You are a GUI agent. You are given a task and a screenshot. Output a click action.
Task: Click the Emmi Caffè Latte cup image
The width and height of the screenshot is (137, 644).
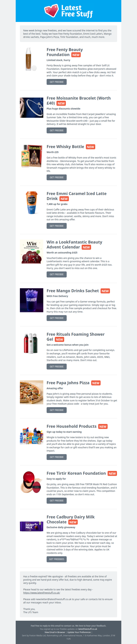(x=32, y=203)
